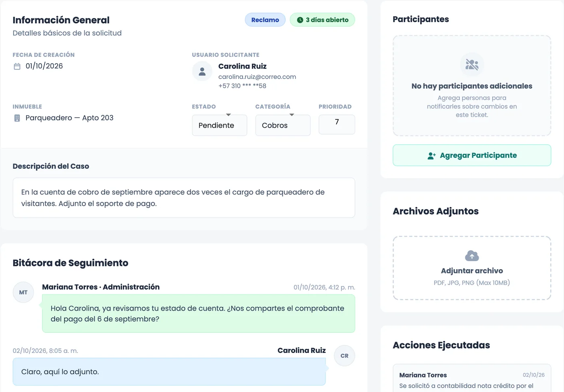This screenshot has width=564, height=392.
Task: Click the phone number +57 310 *** **58
Action: click(242, 86)
